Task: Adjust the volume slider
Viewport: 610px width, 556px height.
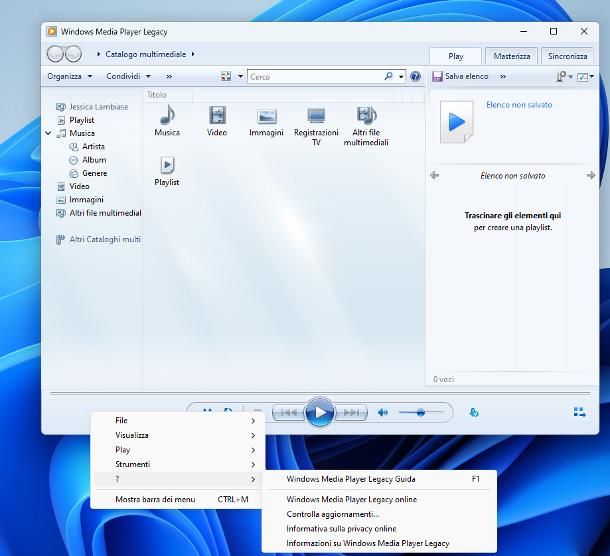Action: (x=420, y=412)
